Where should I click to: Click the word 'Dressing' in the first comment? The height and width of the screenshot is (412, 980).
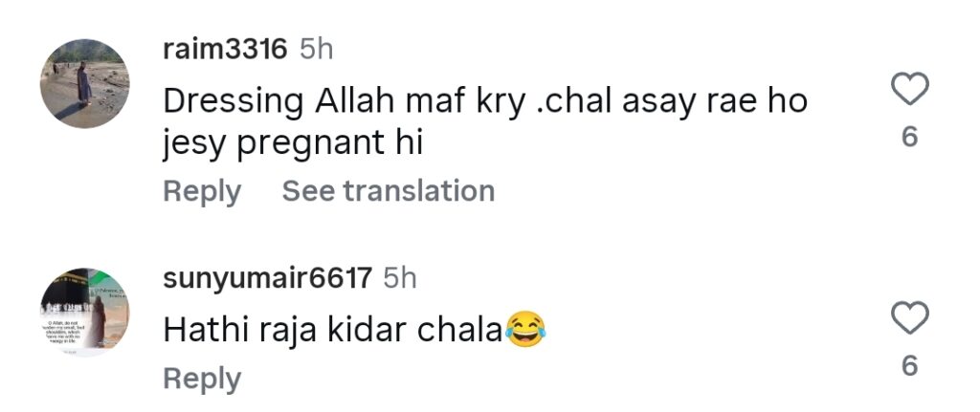pos(234,103)
